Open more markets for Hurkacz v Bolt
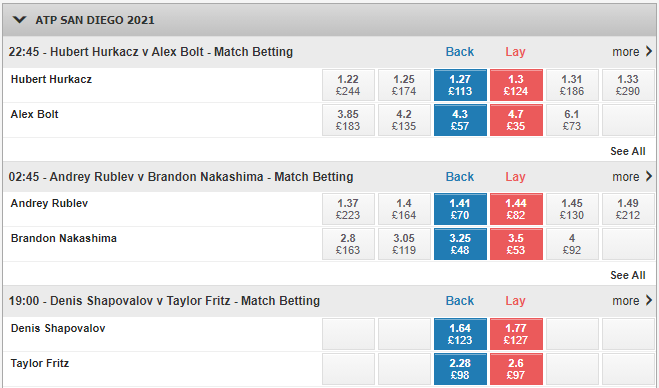The height and width of the screenshot is (388, 659). pos(632,52)
